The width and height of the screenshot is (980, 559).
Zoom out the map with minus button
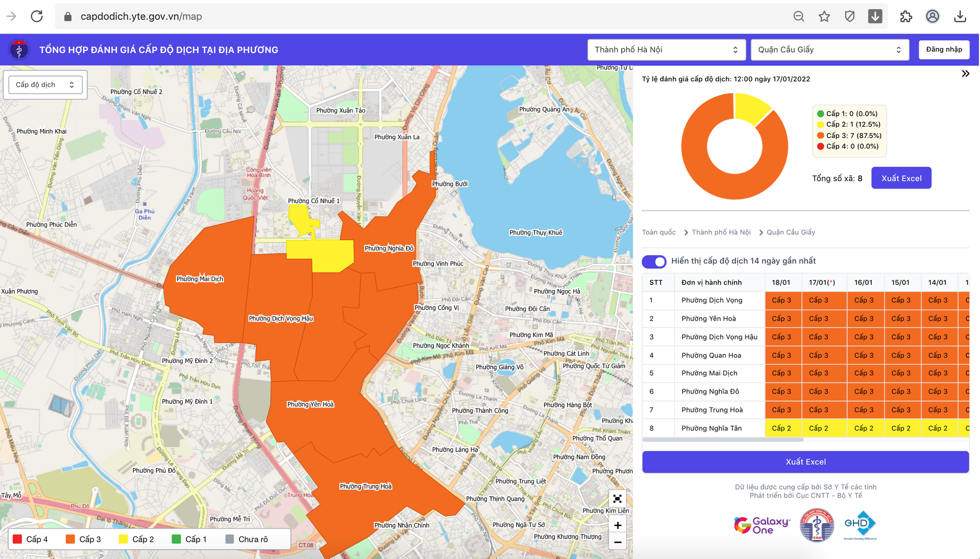(x=618, y=542)
